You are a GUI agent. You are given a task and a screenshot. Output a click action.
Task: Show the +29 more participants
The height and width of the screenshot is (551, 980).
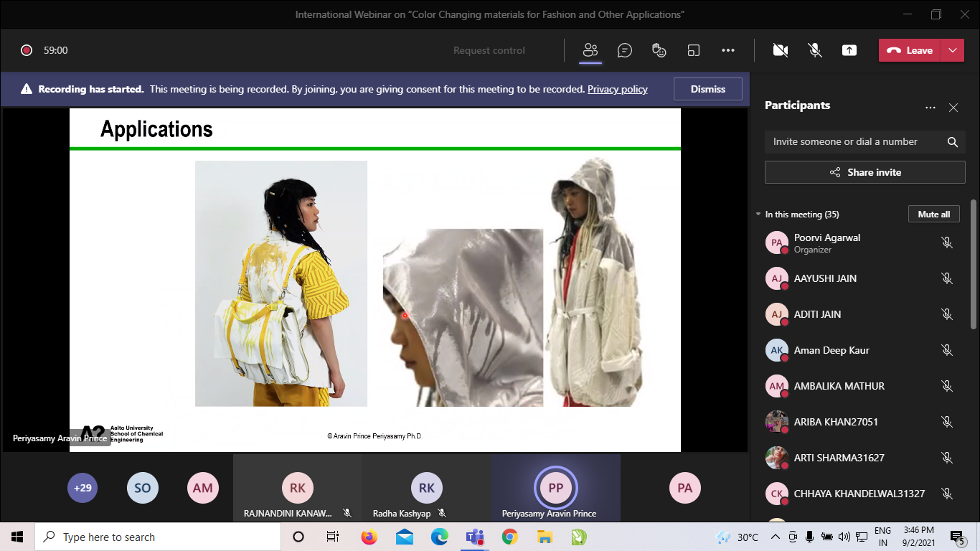[83, 488]
